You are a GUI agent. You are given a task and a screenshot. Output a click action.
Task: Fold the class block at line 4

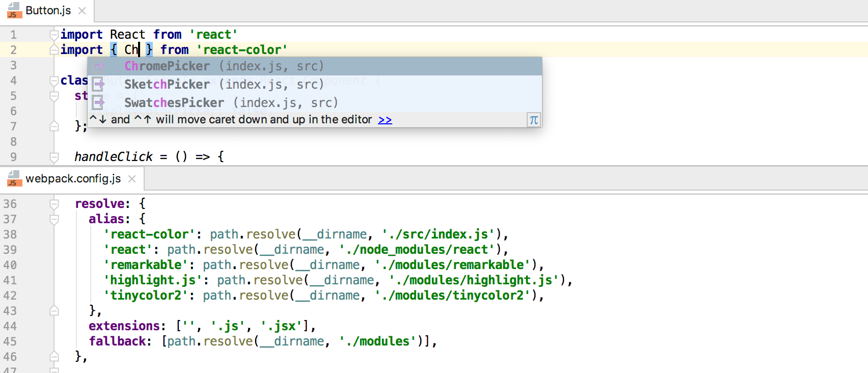click(54, 81)
